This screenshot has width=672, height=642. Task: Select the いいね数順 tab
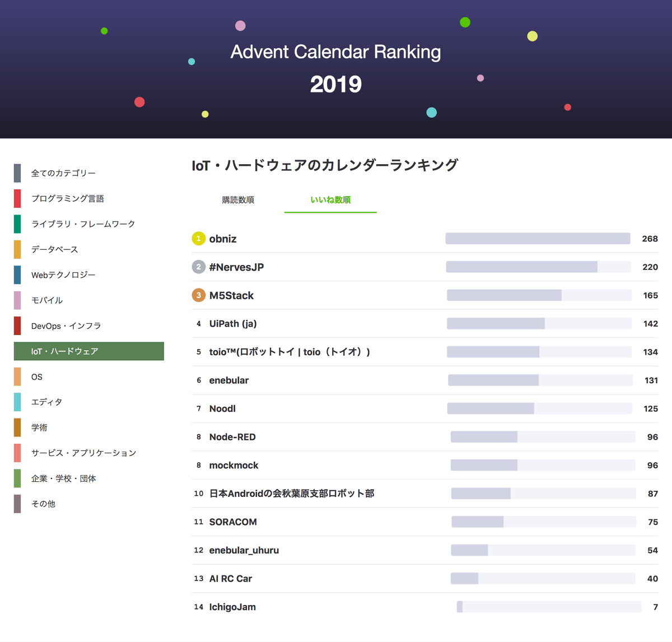330,200
